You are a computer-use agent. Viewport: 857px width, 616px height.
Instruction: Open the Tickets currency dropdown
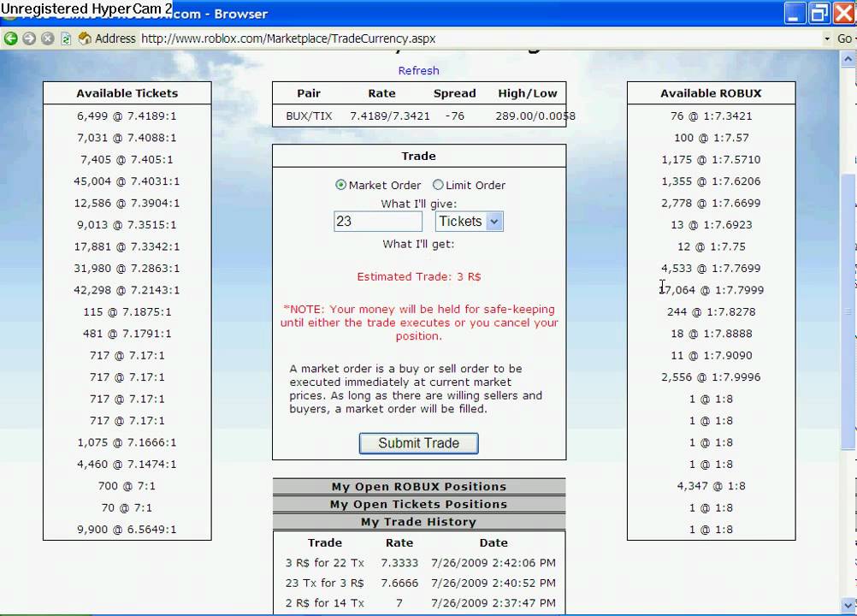click(x=469, y=222)
